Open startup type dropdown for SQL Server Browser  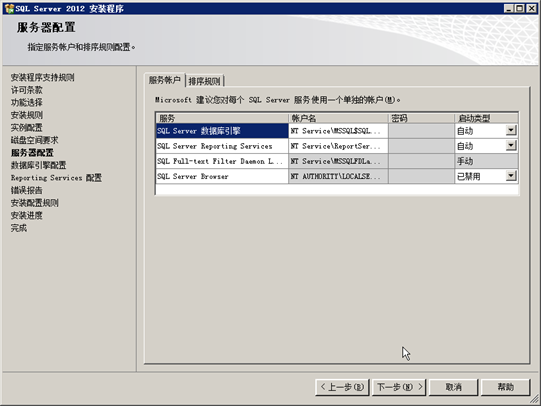[511, 176]
